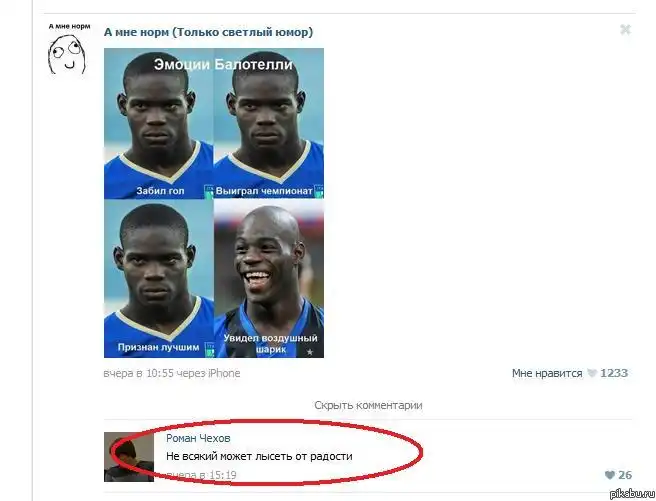The width and height of the screenshot is (656, 501).
Task: Click the heart icon next to 1233
Action: point(592,373)
